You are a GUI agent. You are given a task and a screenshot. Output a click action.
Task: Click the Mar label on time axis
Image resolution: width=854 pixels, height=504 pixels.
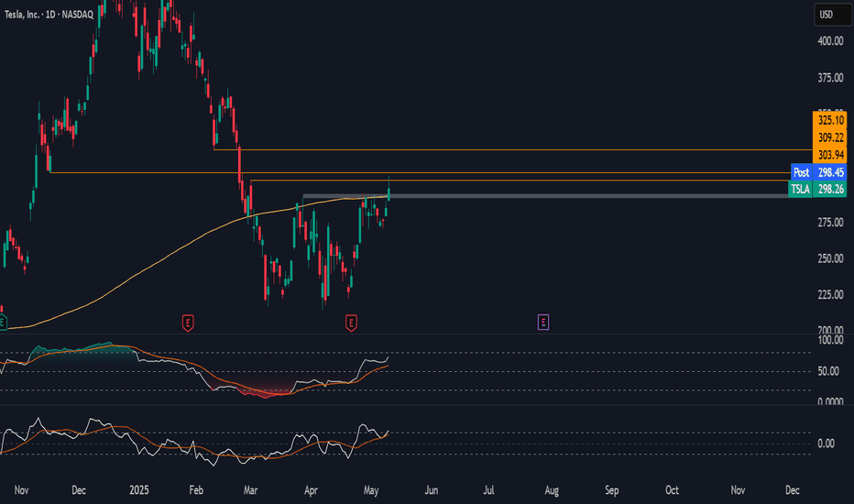tap(250, 490)
